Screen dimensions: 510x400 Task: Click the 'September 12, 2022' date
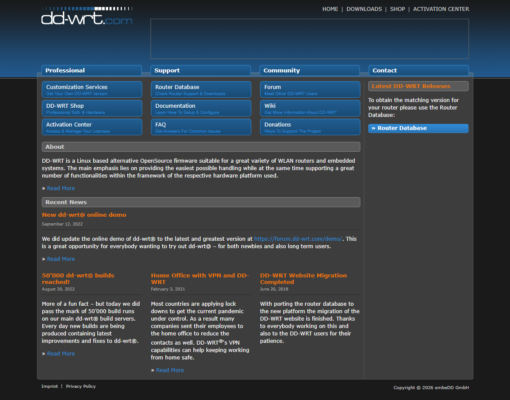(x=62, y=224)
